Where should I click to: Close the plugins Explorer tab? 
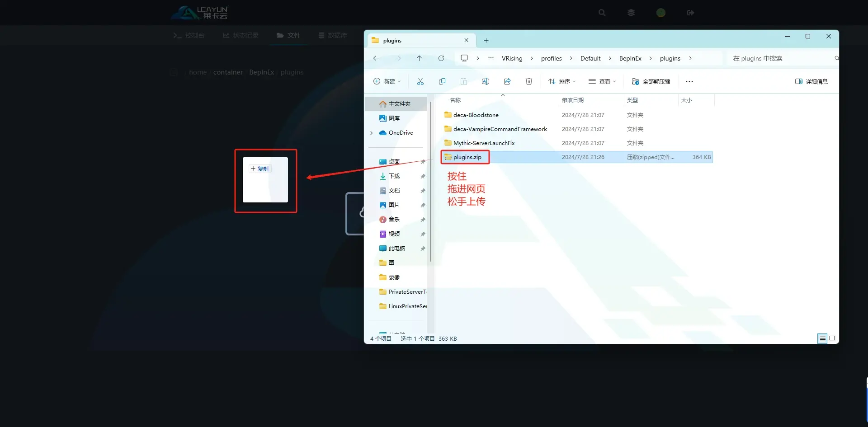(x=466, y=40)
